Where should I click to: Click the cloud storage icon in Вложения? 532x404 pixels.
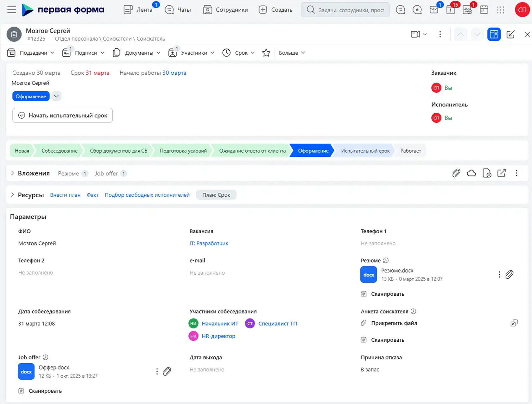tap(471, 173)
